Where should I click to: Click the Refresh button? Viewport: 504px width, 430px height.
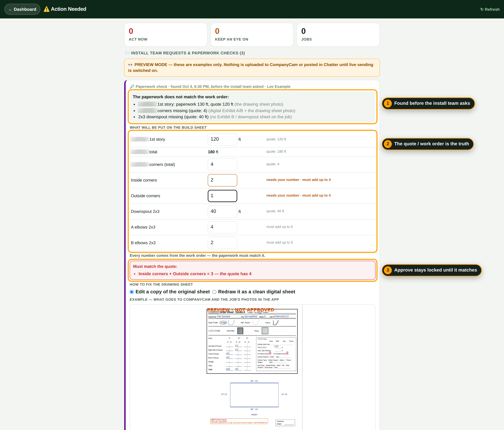pos(490,9)
